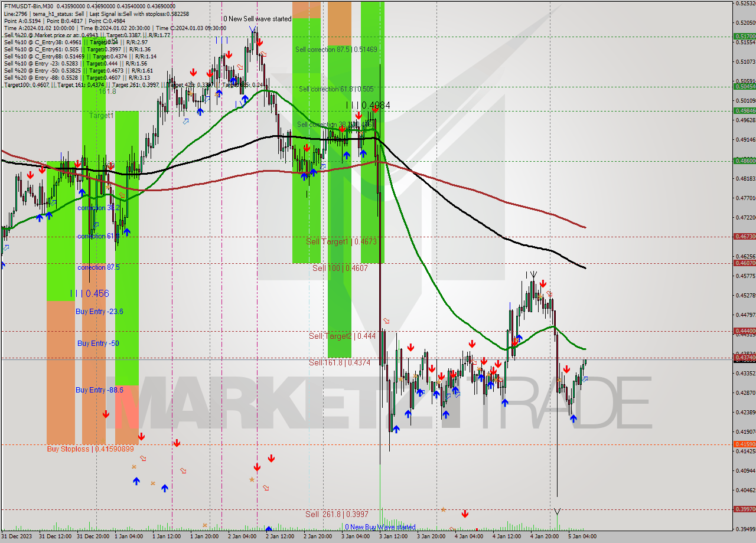Click the "4 Jan 04:00" time axis label

coord(470,537)
